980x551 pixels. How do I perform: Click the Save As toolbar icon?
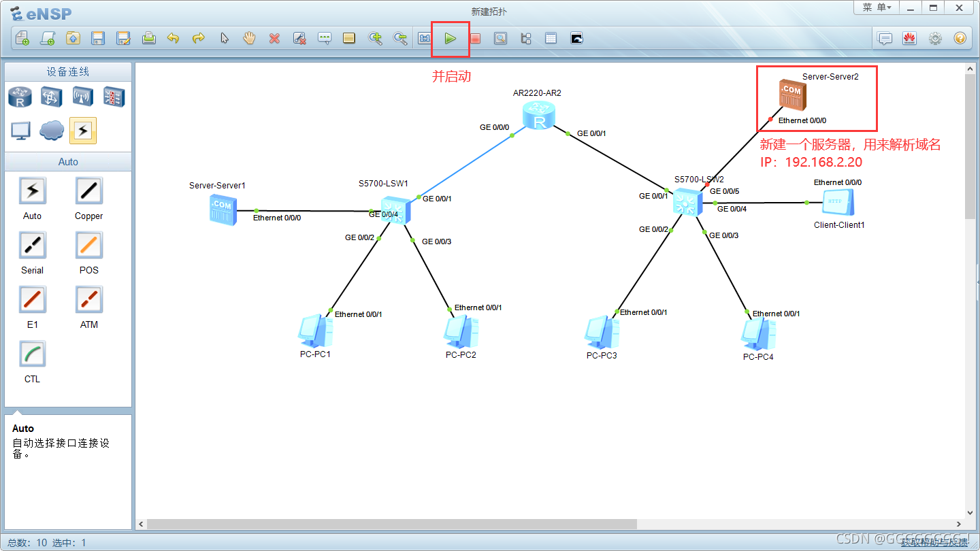pos(123,38)
